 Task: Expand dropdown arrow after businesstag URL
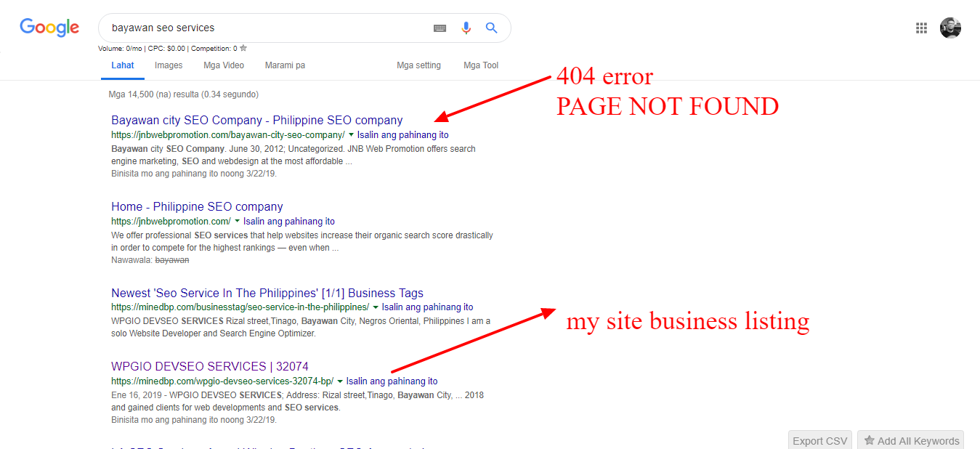tap(376, 307)
